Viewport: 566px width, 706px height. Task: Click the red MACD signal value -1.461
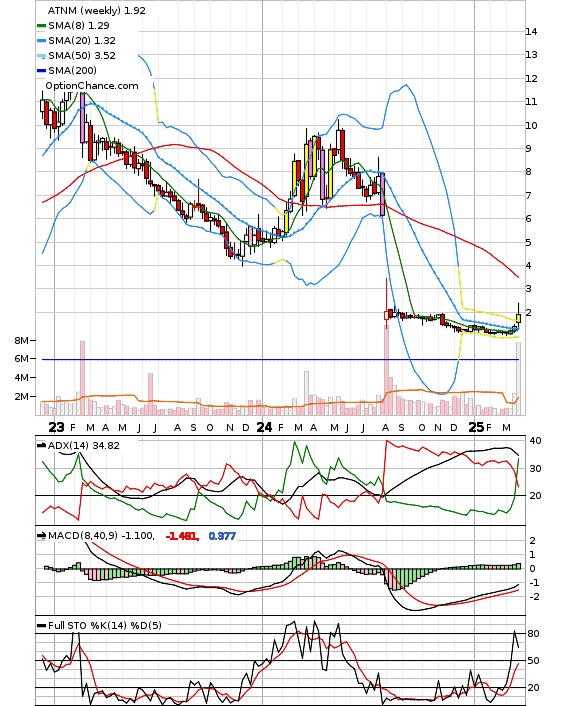[182, 536]
